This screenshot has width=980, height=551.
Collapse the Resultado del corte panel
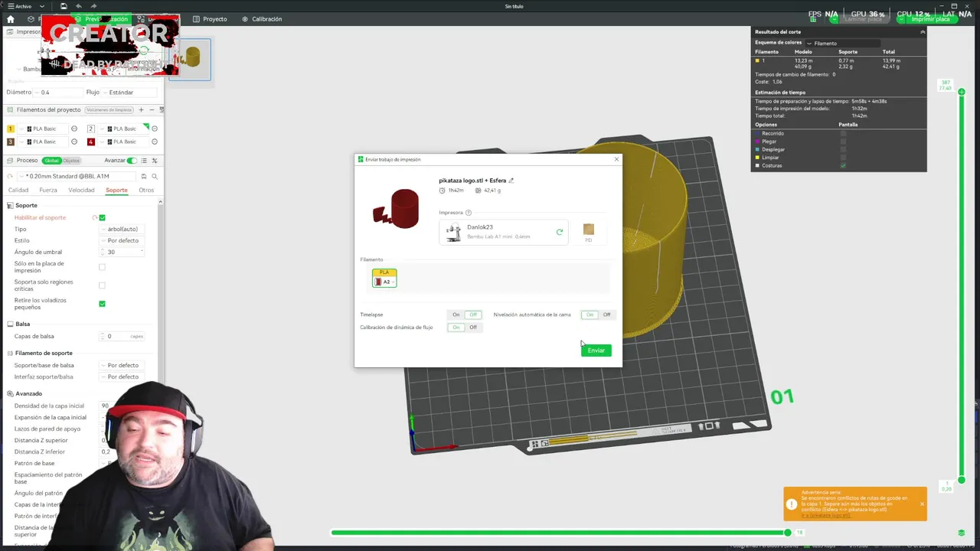[923, 32]
